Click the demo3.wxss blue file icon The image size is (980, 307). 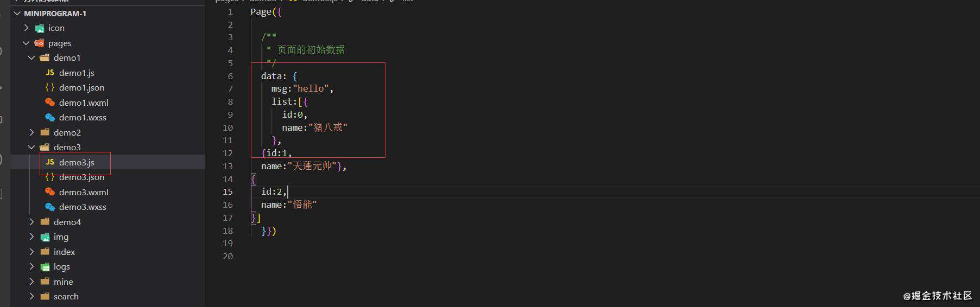point(50,207)
